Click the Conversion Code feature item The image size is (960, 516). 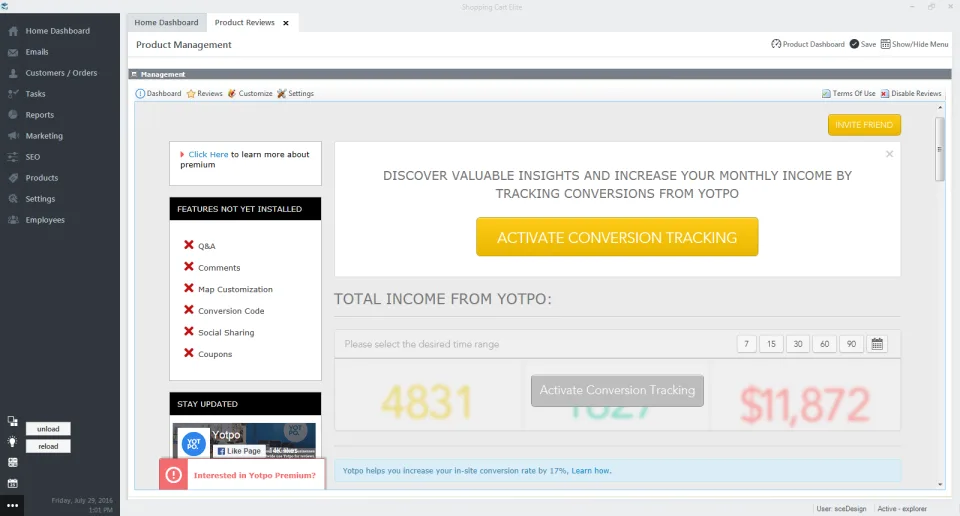224,310
